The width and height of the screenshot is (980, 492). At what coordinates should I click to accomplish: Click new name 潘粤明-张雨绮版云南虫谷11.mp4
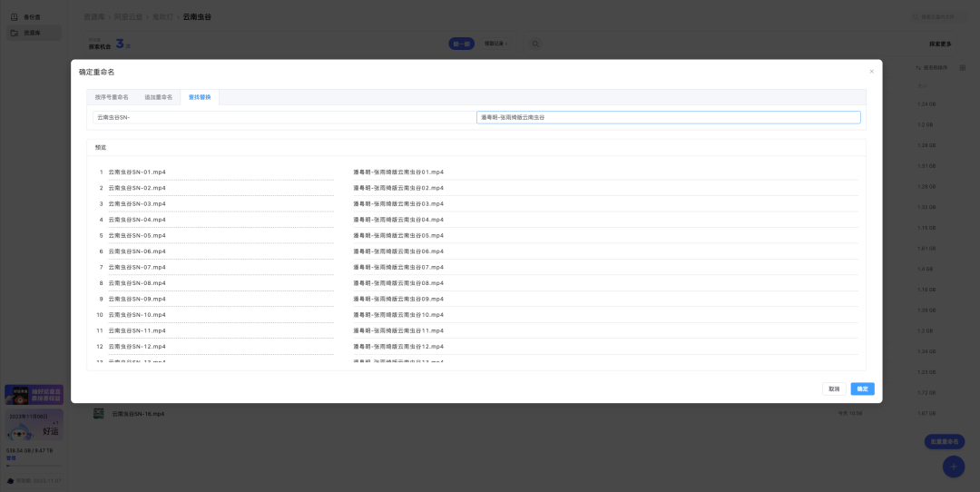(398, 330)
